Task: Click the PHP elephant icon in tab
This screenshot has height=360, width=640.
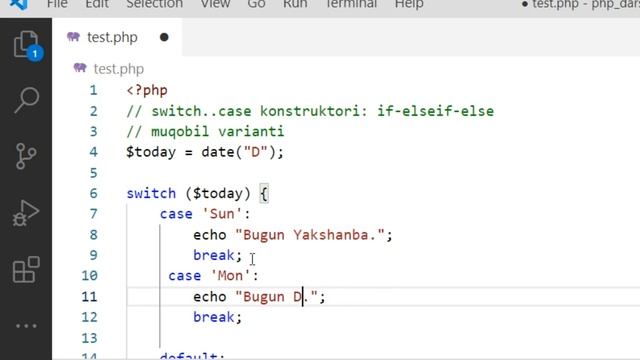Action: tap(73, 37)
